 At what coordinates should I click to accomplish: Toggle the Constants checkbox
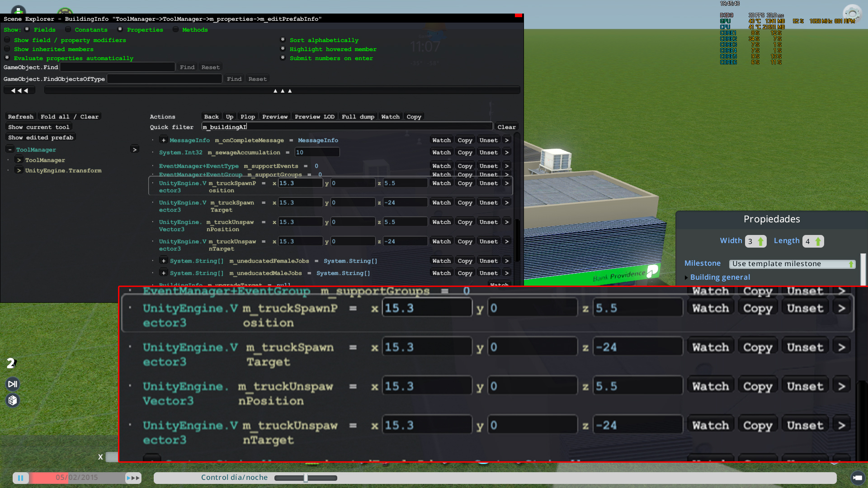click(68, 29)
